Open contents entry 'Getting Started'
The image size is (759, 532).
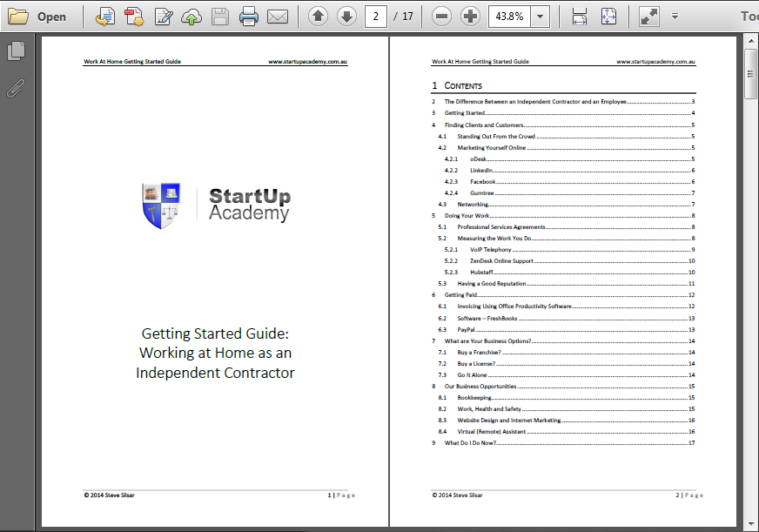coord(563,113)
